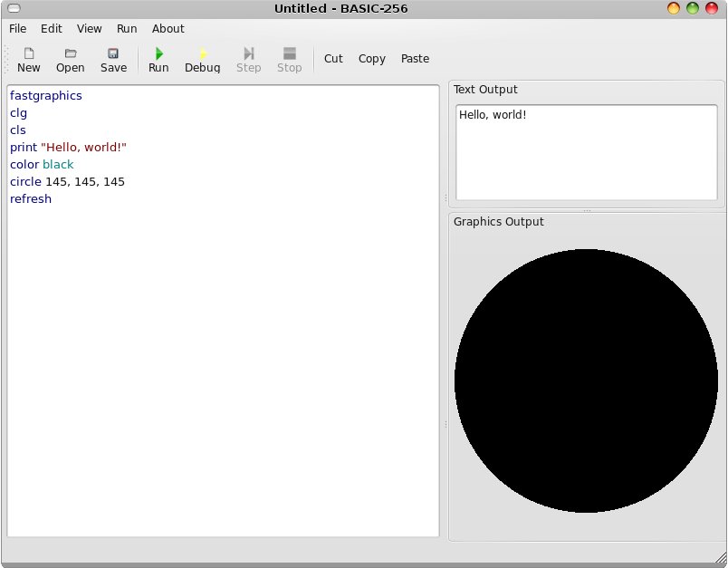Click the black circle in Graphics Output
The height and width of the screenshot is (568, 728).
click(x=586, y=380)
